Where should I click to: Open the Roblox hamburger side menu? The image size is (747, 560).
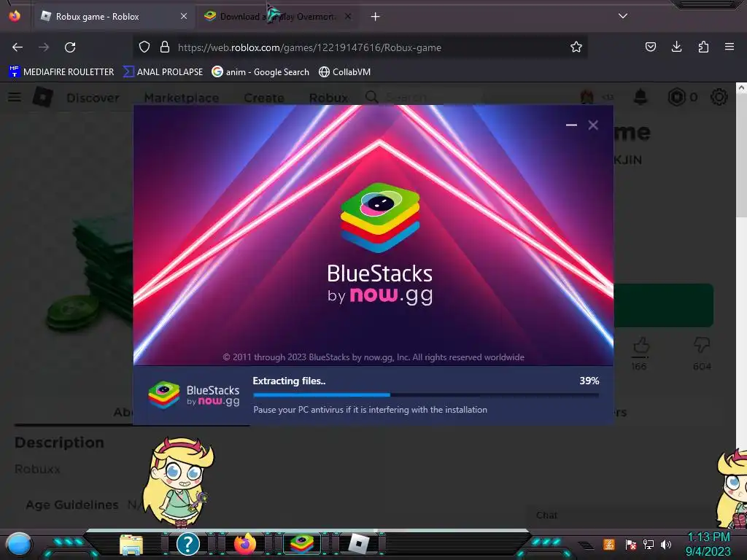(x=15, y=97)
